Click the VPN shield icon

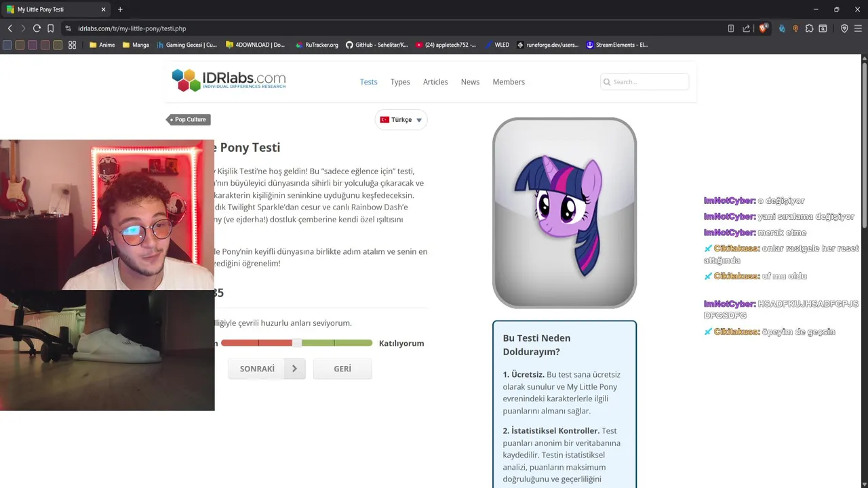pos(844,28)
